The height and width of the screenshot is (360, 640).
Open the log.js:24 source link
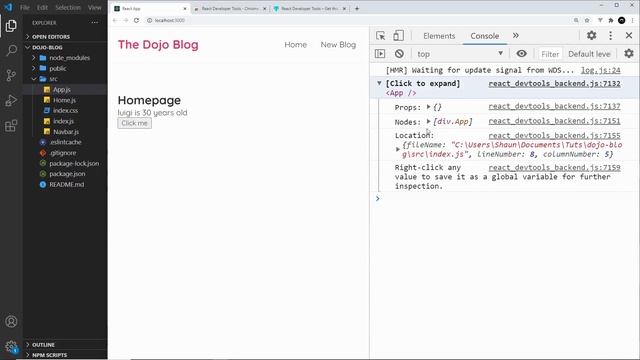(600, 70)
